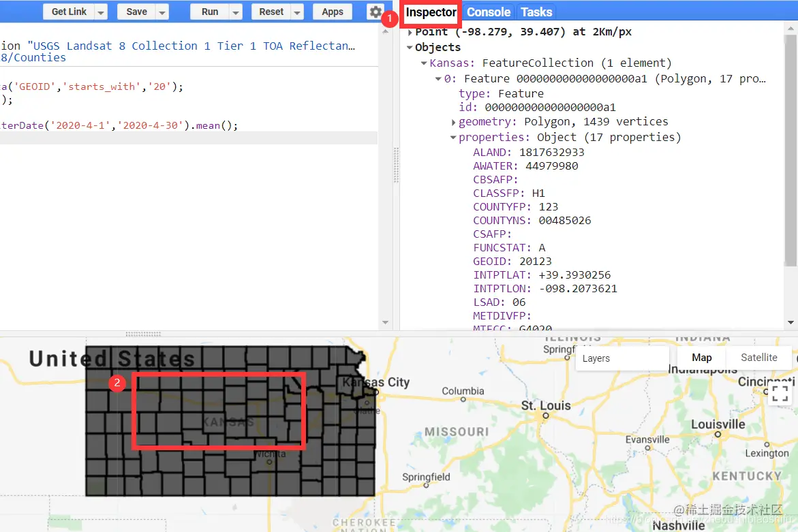Switch to the Tasks tab
The width and height of the screenshot is (798, 532).
[536, 12]
